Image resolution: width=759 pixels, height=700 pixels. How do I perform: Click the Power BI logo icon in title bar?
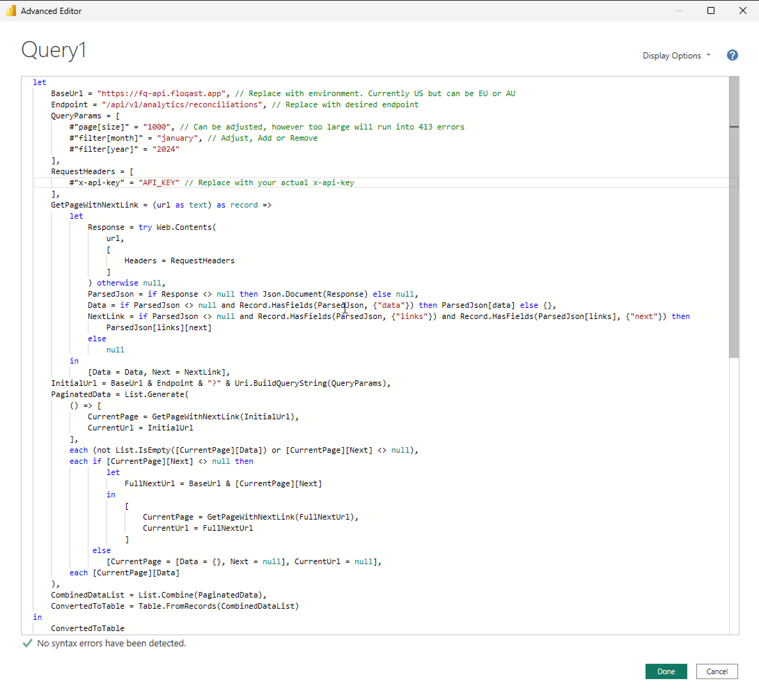click(11, 10)
